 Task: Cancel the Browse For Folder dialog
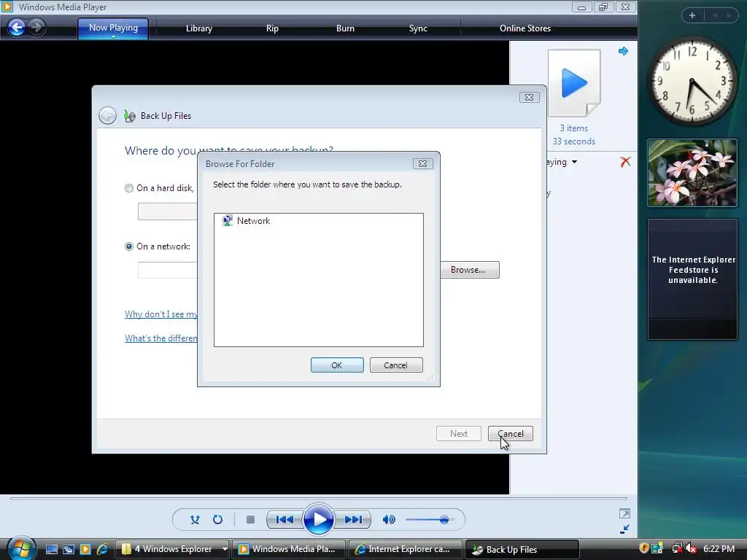(x=396, y=365)
